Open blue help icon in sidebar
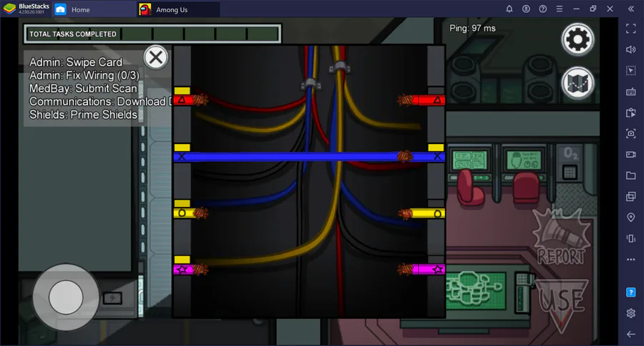Image resolution: width=644 pixels, height=346 pixels. 631,292
